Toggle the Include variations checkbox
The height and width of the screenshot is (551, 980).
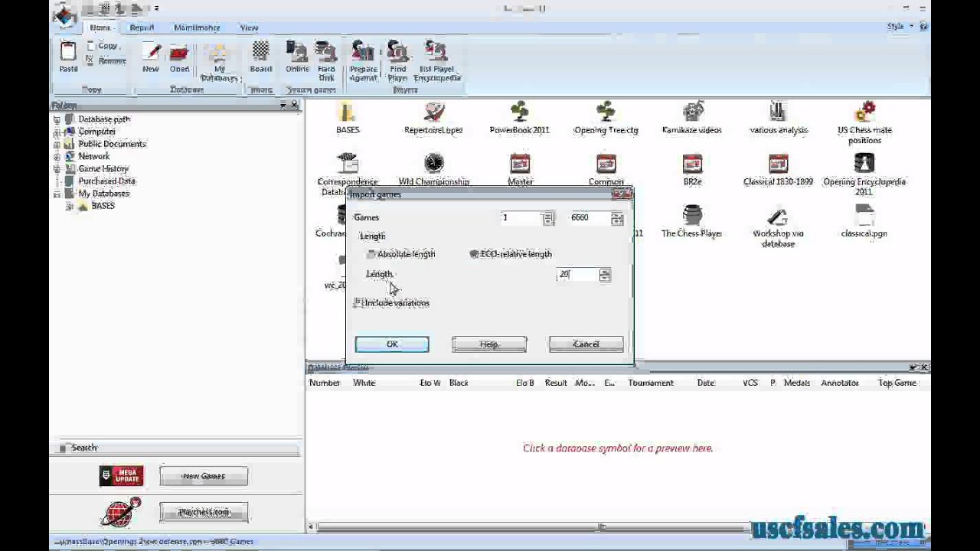(x=358, y=303)
